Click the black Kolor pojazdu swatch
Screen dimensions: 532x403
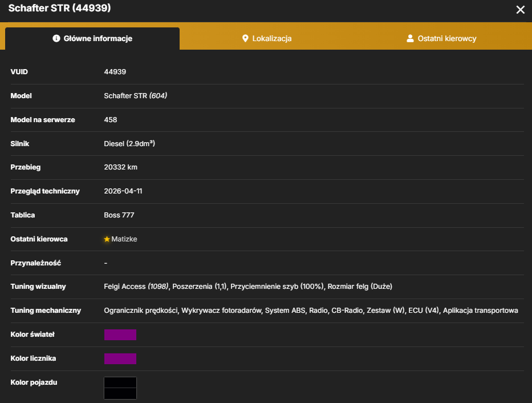coord(120,388)
